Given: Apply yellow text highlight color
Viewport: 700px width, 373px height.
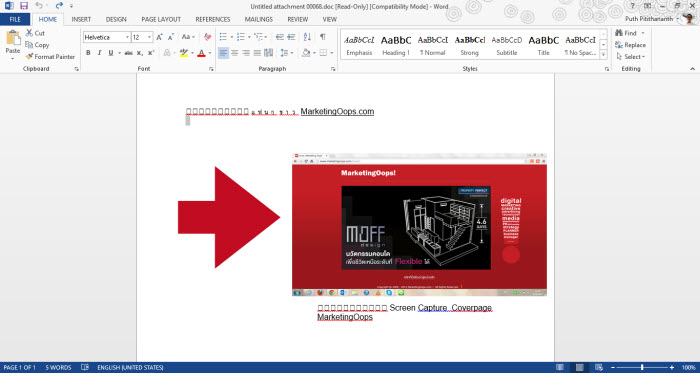Looking at the screenshot, I should coord(184,53).
